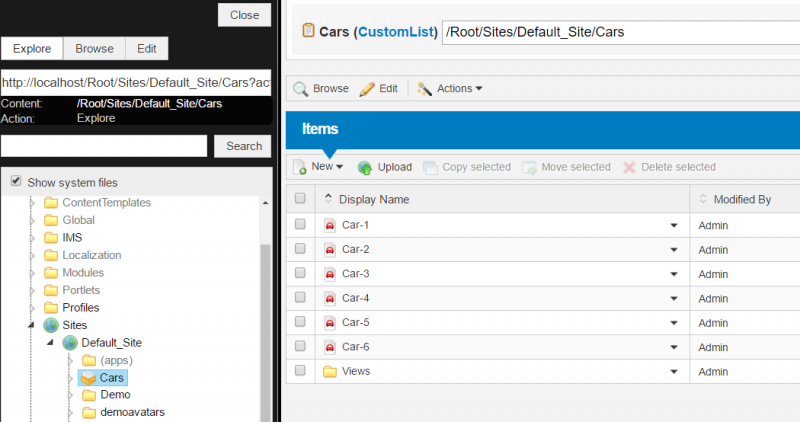Click the Search button

pyautogui.click(x=242, y=146)
